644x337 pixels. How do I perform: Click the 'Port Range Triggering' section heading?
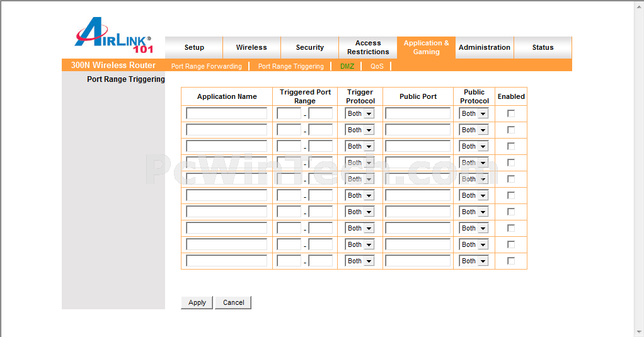125,79
